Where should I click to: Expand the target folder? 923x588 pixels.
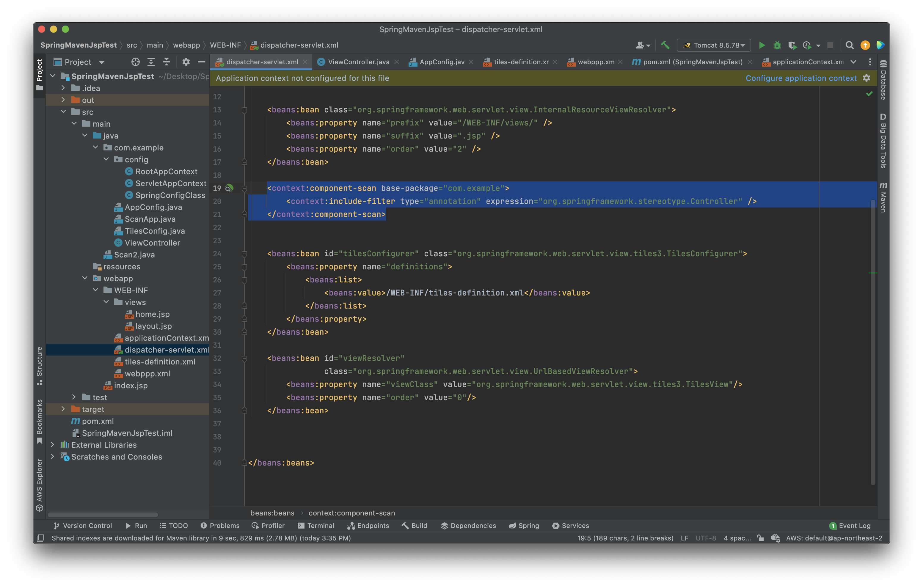[63, 409]
